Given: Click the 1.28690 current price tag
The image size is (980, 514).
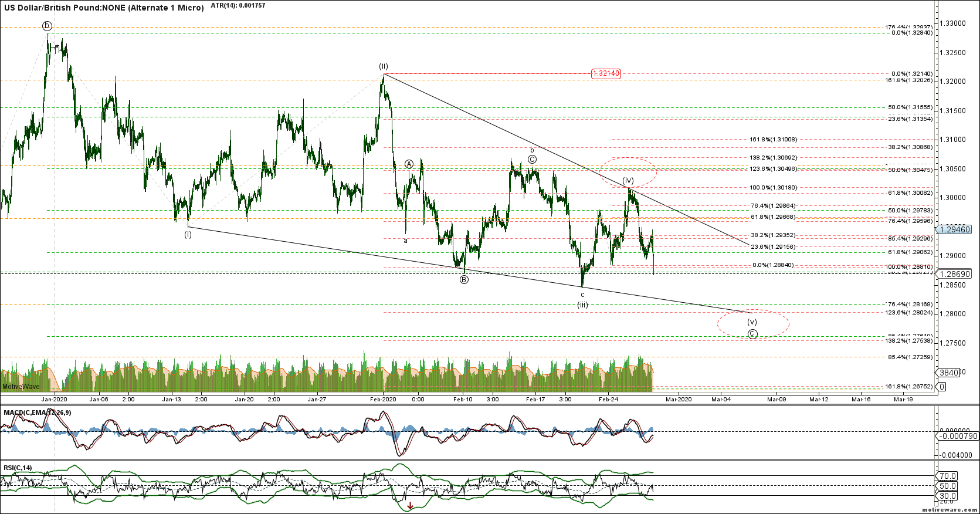Looking at the screenshot, I should (955, 274).
